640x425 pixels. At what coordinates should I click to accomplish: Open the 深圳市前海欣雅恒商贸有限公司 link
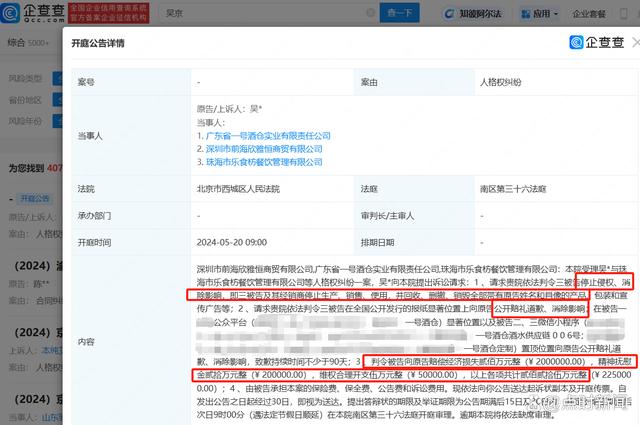pos(264,149)
